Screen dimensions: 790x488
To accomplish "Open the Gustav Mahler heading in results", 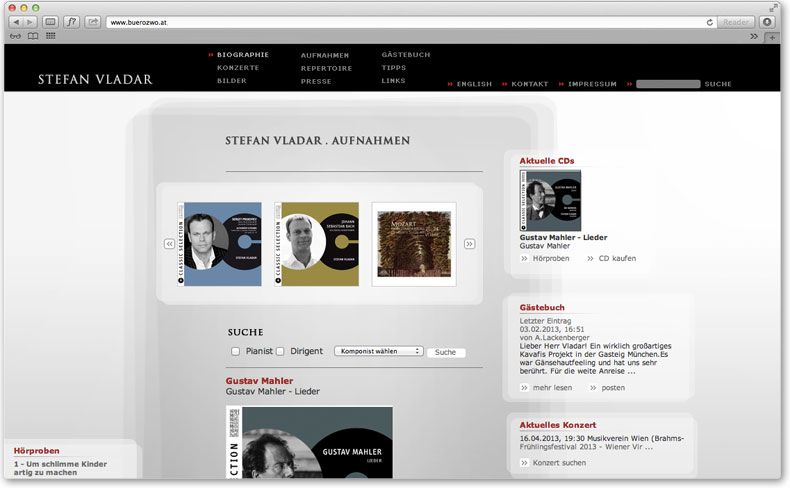I will [259, 381].
